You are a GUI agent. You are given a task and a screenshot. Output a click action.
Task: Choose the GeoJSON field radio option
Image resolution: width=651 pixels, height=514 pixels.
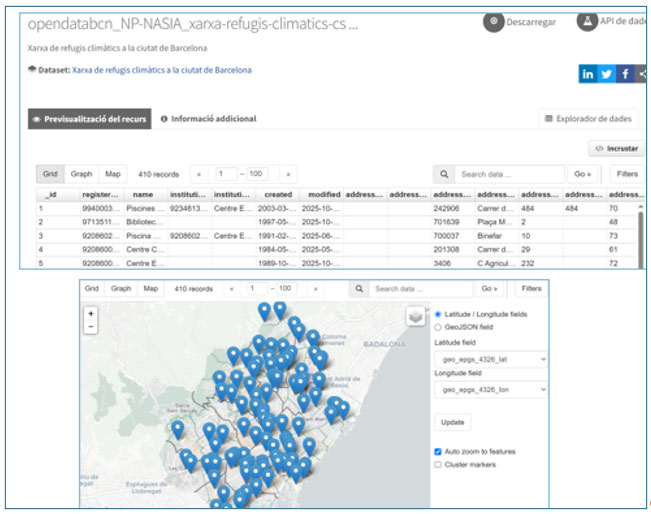coord(439,327)
